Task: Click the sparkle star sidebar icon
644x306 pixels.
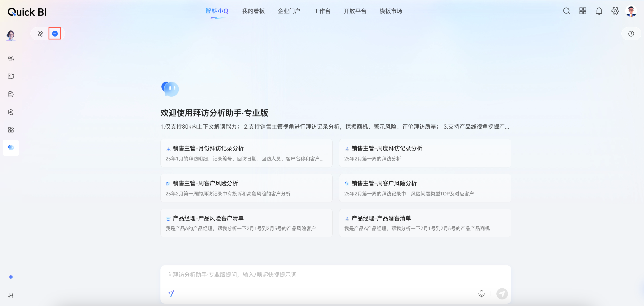Action: click(x=11, y=277)
